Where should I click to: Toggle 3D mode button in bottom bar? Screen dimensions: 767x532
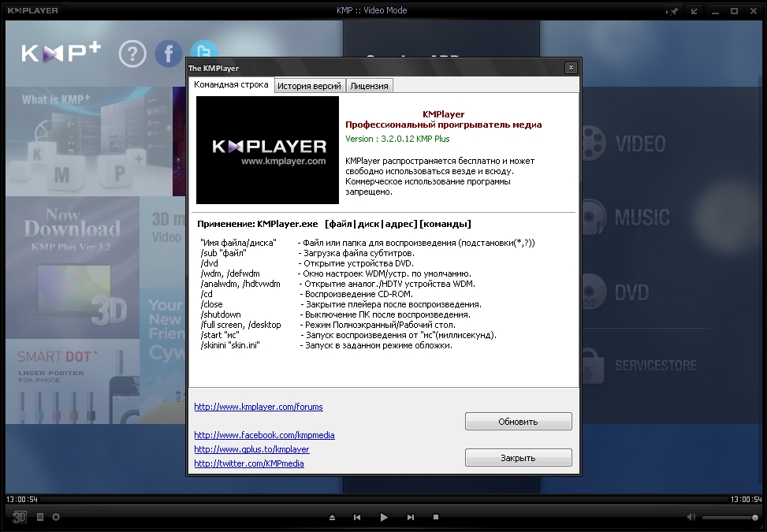pyautogui.click(x=19, y=517)
